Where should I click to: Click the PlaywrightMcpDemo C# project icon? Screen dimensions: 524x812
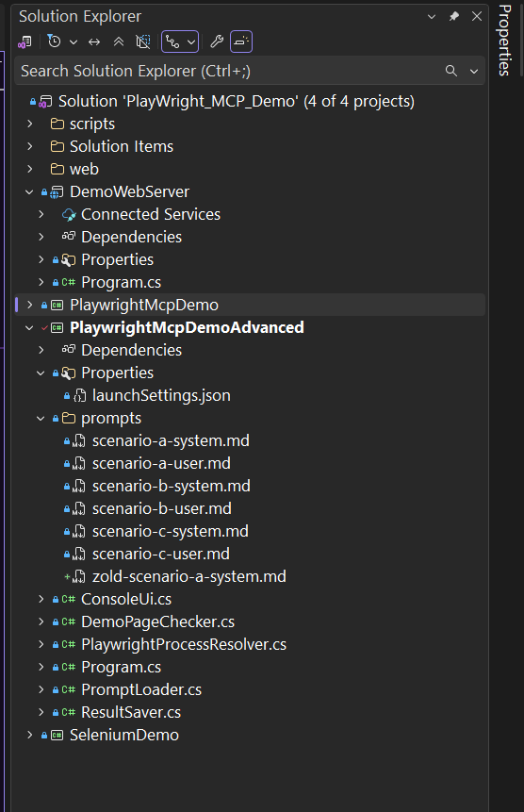(57, 305)
